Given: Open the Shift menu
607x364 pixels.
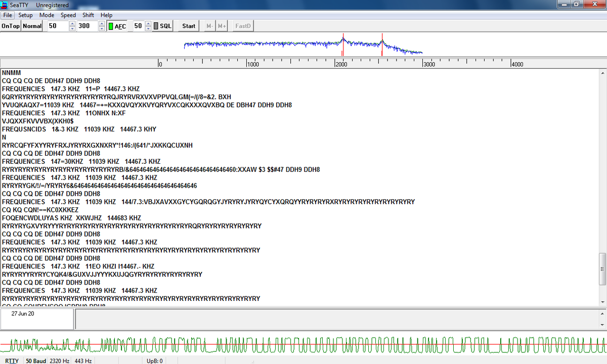Looking at the screenshot, I should [x=89, y=15].
